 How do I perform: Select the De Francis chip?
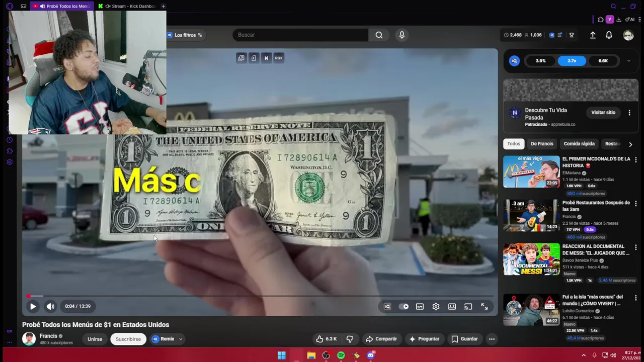[542, 144]
